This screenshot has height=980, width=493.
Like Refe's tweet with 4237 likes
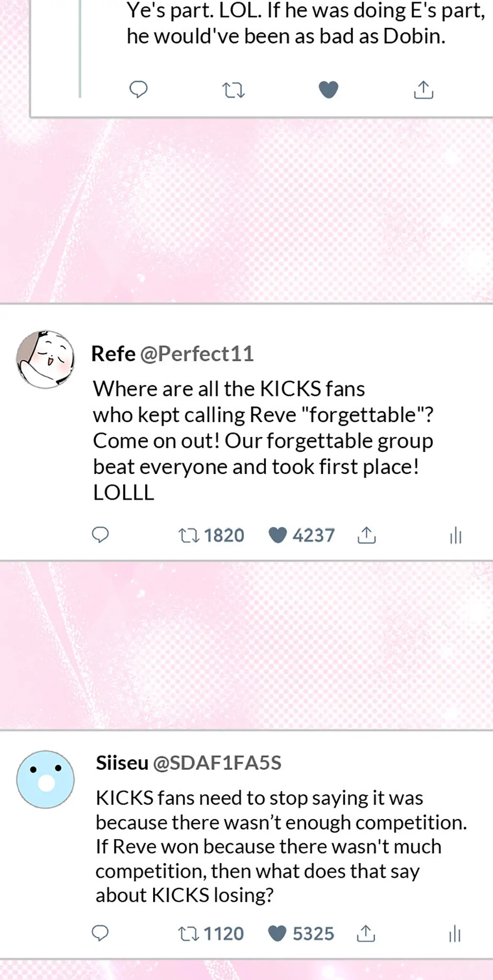tap(277, 535)
